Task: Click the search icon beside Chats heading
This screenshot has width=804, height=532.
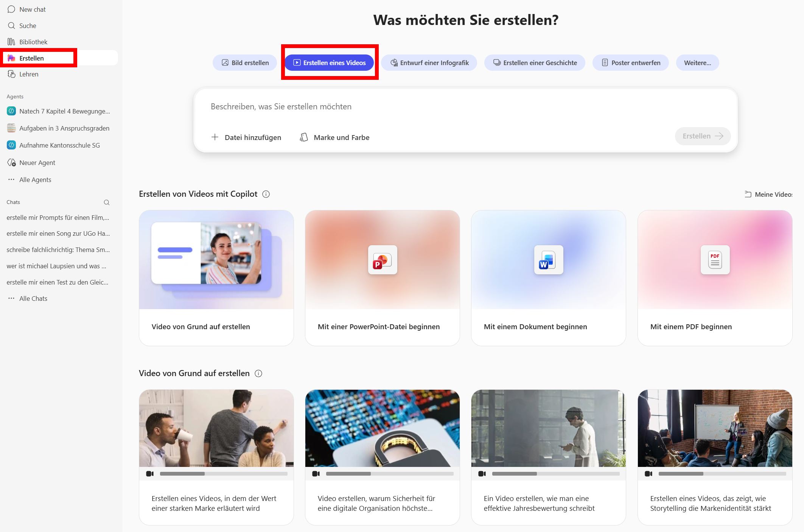Action: [x=107, y=202]
